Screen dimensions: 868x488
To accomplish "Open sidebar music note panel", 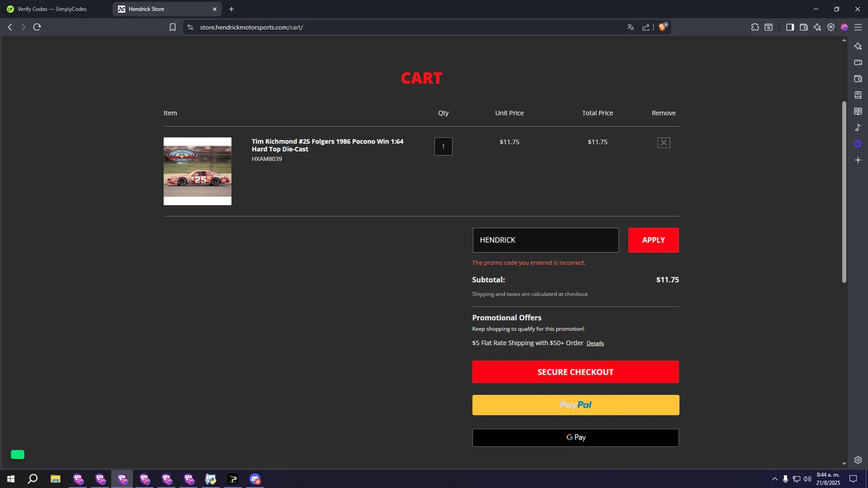I will click(858, 127).
